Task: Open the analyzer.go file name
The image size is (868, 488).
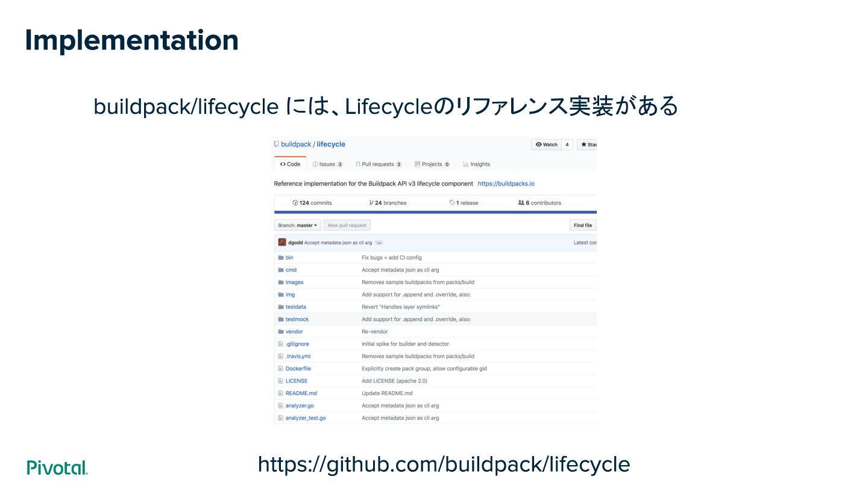Action: pyautogui.click(x=300, y=406)
